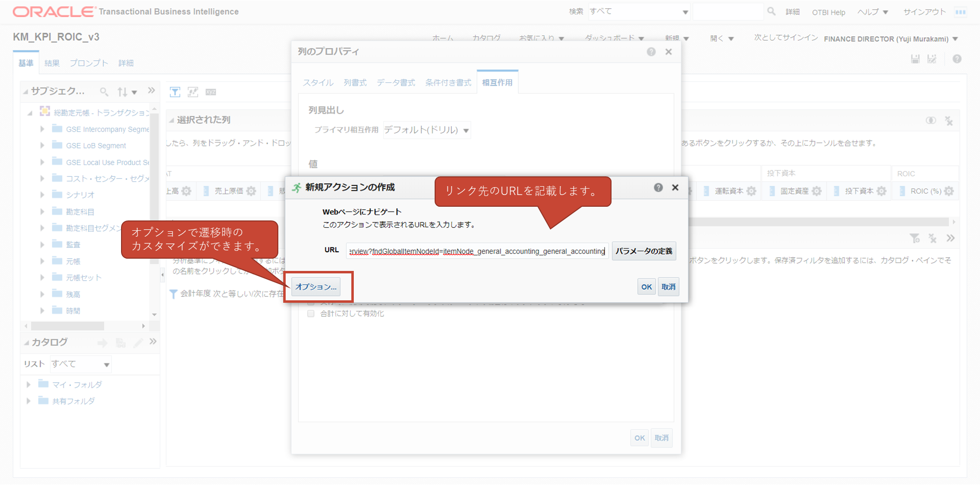
Task: Collapse the サブジェクト pane triangle
Action: pyautogui.click(x=25, y=92)
